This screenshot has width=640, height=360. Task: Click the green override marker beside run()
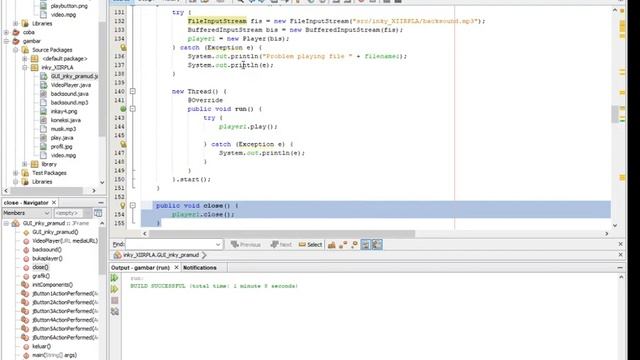[123, 109]
